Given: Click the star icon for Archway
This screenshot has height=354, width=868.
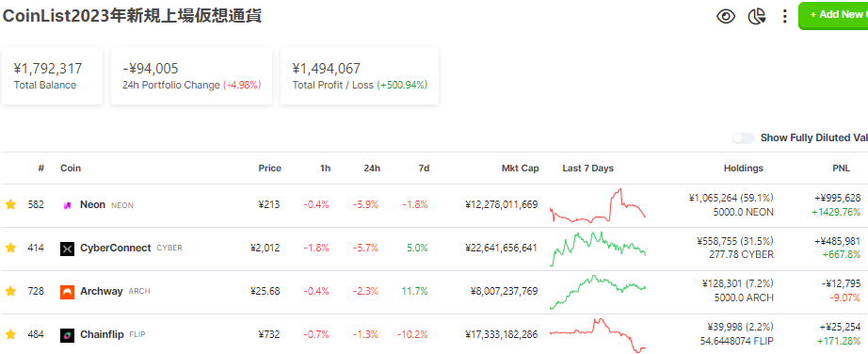Looking at the screenshot, I should click(10, 291).
